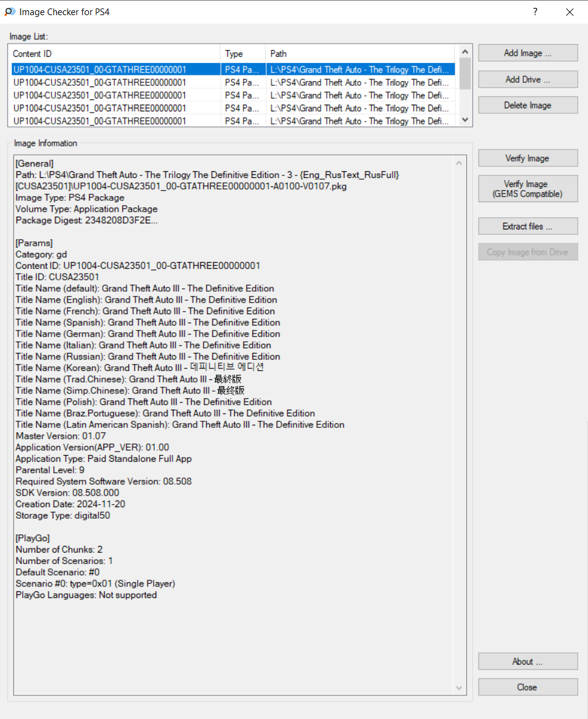Viewport: 588px width, 719px height.
Task: Open the Add Drive dialog
Action: pyautogui.click(x=528, y=79)
